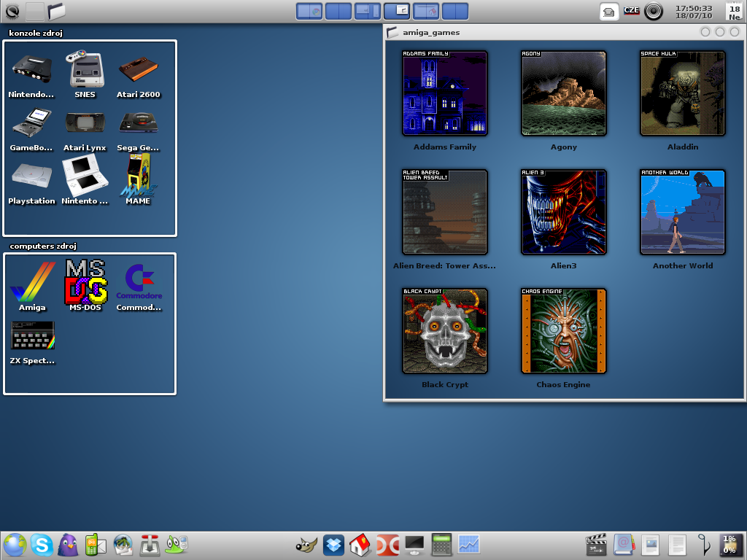Viewport: 747px width, 560px height.
Task: Open the Pidgin purple bird icon
Action: point(69,545)
